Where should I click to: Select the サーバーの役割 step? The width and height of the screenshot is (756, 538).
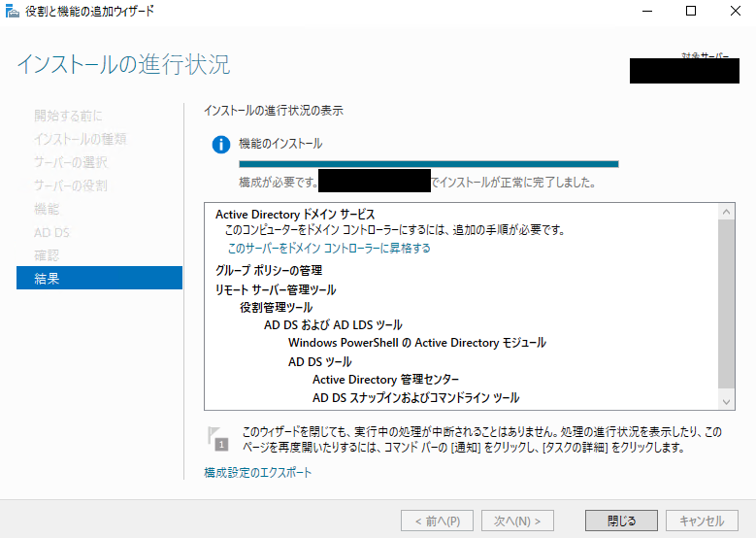71,185
